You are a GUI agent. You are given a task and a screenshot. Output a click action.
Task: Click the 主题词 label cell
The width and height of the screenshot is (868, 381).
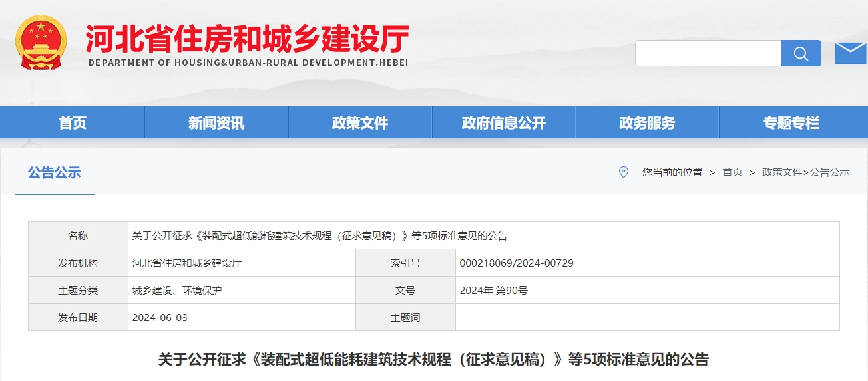(405, 317)
